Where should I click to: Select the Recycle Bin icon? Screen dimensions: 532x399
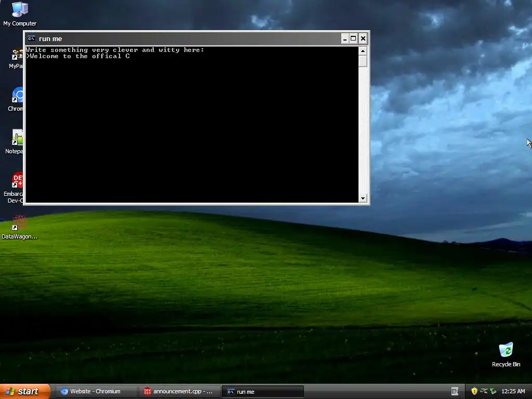506,354
